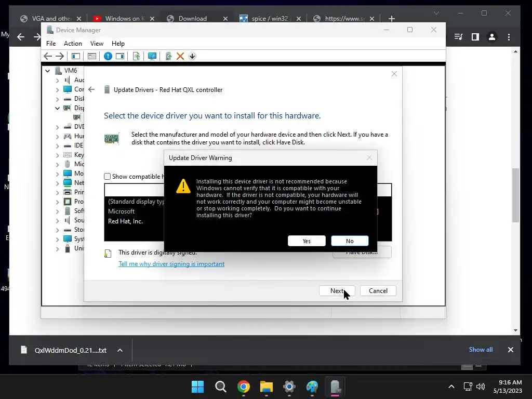
Task: Select Microsoft manufacturer in list
Action: coord(121,211)
